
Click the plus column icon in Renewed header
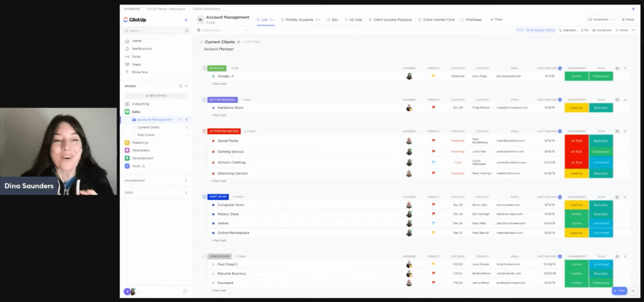point(625,68)
